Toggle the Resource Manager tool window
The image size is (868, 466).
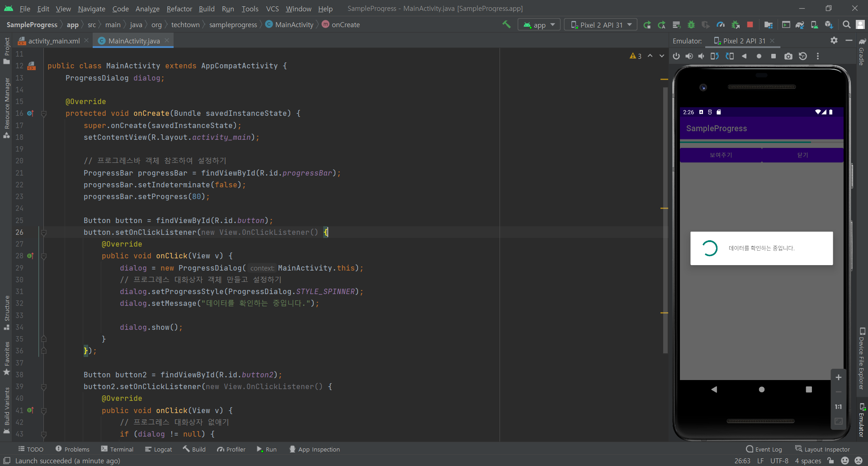pos(6,108)
